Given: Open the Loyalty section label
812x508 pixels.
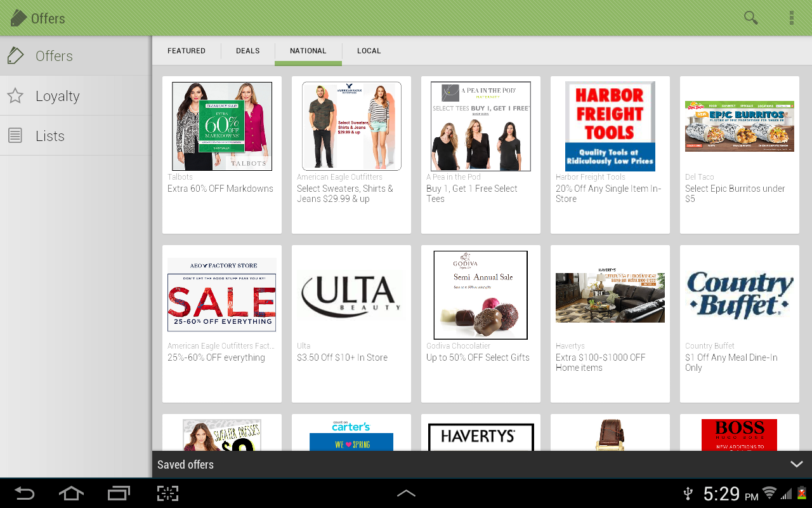Looking at the screenshot, I should (58, 97).
